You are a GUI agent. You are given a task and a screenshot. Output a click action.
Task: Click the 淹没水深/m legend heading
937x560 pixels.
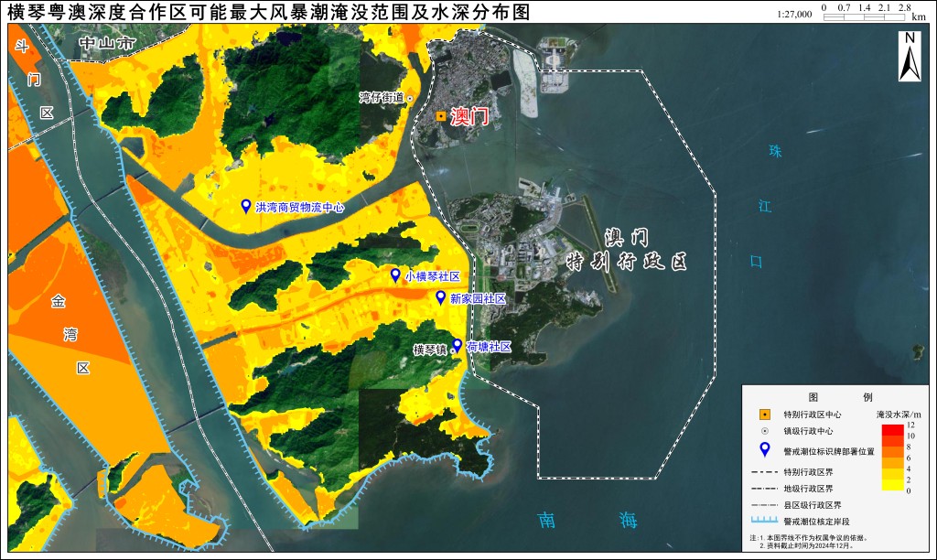899,415
